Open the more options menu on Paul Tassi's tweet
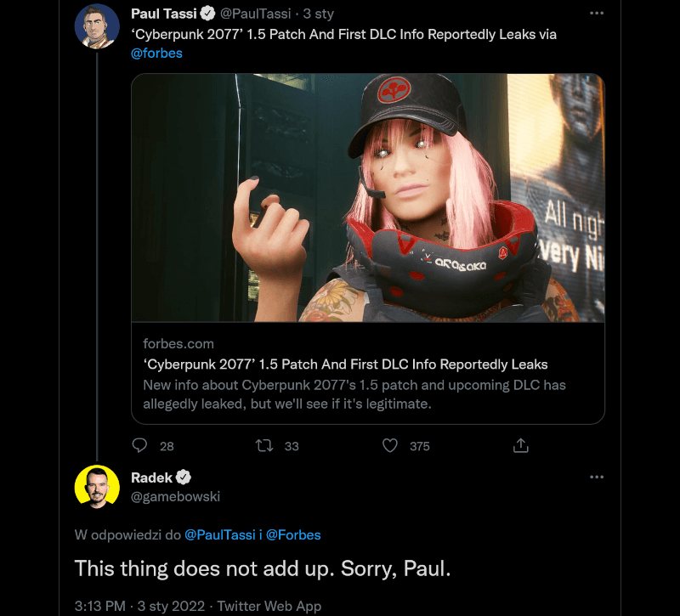The image size is (680, 616). click(x=597, y=14)
